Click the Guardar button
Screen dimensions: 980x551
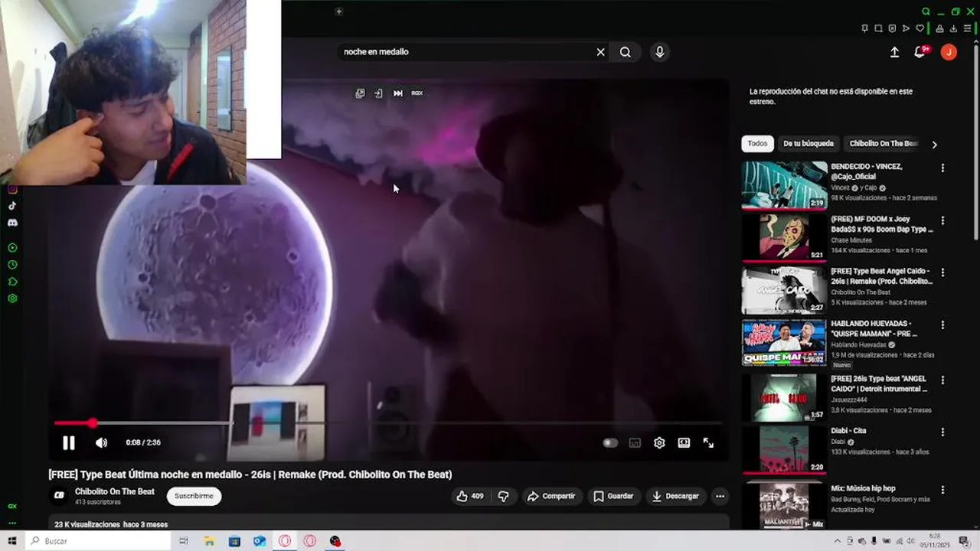tap(614, 496)
